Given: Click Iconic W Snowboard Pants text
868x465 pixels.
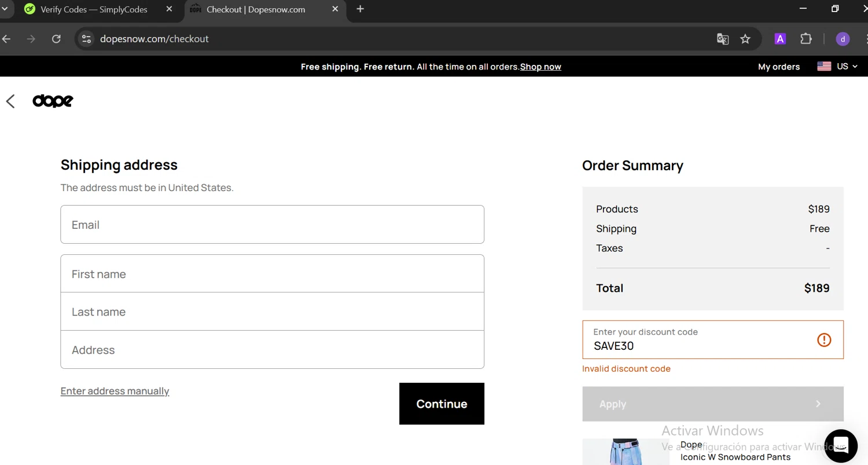Looking at the screenshot, I should pos(735,457).
